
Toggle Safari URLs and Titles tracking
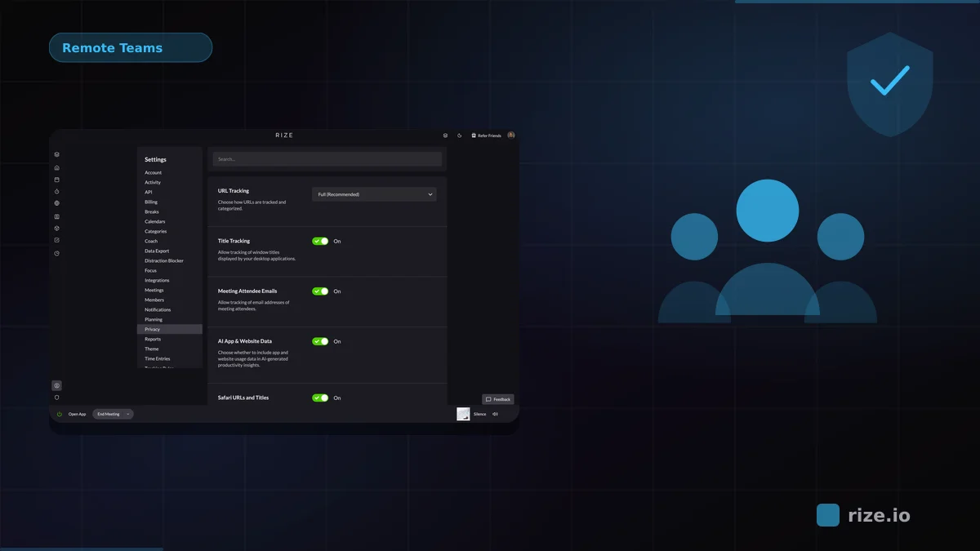point(322,398)
